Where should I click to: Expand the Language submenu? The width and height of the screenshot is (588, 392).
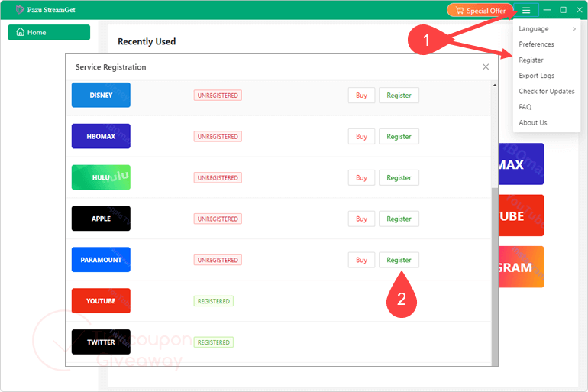coord(547,28)
